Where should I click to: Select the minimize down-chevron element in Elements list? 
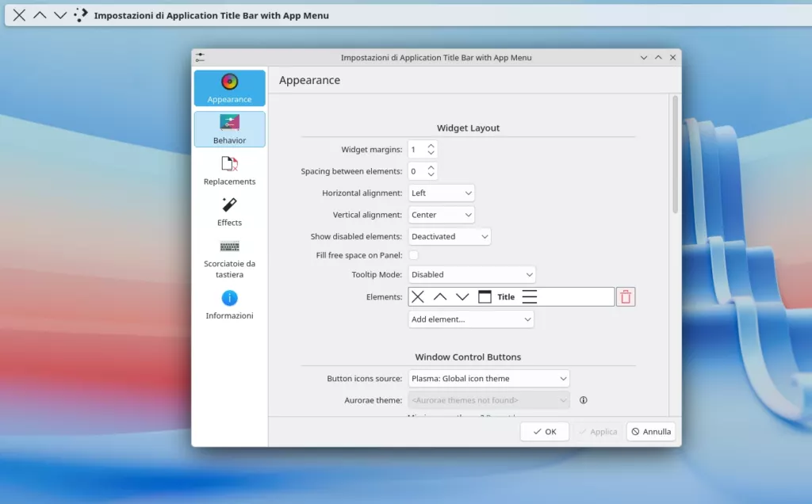click(462, 297)
